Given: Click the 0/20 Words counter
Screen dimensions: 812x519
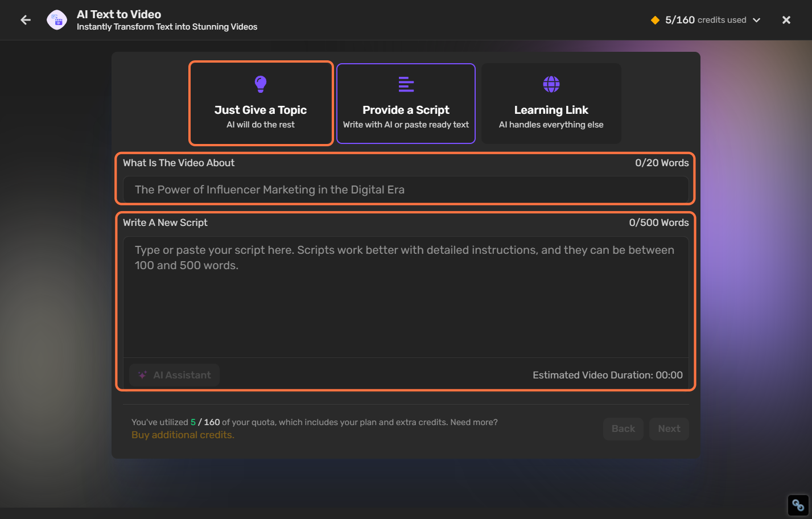Looking at the screenshot, I should [662, 163].
